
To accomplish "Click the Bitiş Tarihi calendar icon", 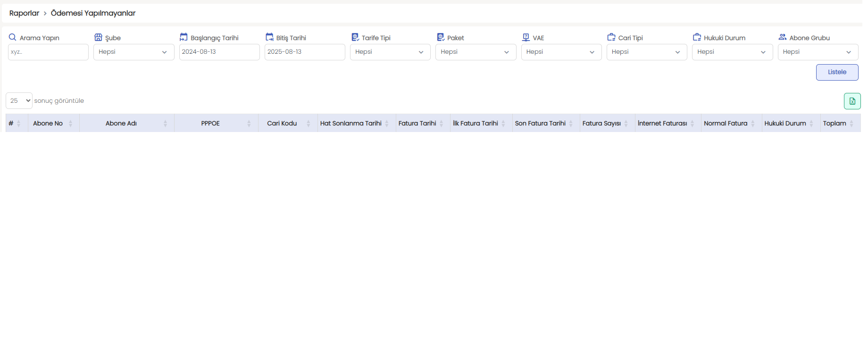I will pyautogui.click(x=269, y=37).
